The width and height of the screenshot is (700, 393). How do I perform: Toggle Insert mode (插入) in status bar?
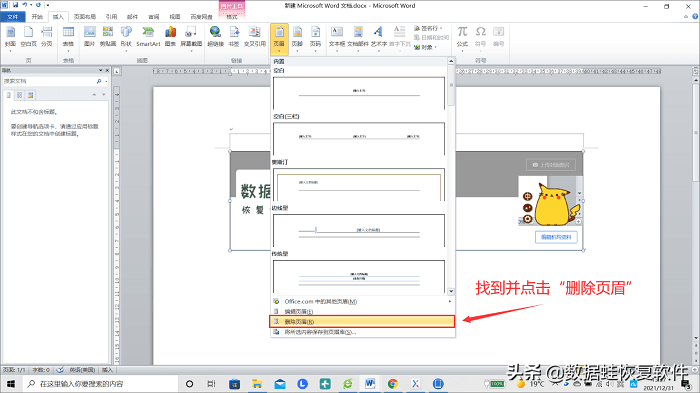click(x=107, y=370)
